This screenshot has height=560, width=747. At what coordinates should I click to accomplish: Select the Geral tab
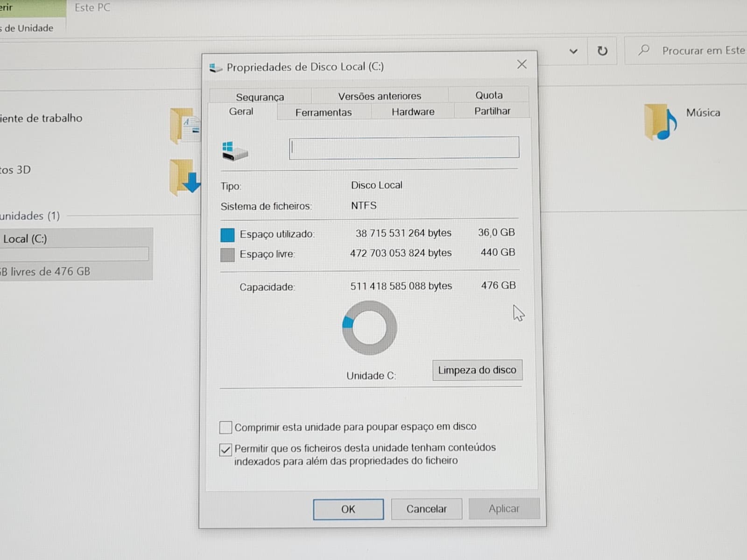coord(241,112)
